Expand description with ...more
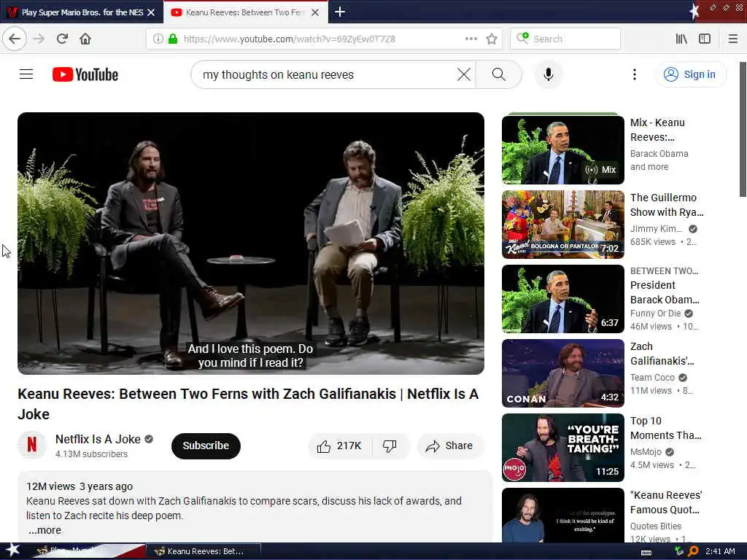This screenshot has width=747, height=560. pos(44,530)
